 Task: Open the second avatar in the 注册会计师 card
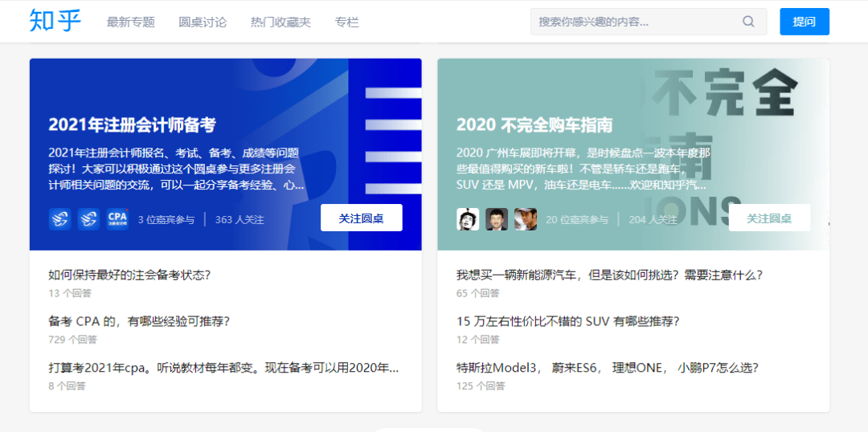(88, 219)
